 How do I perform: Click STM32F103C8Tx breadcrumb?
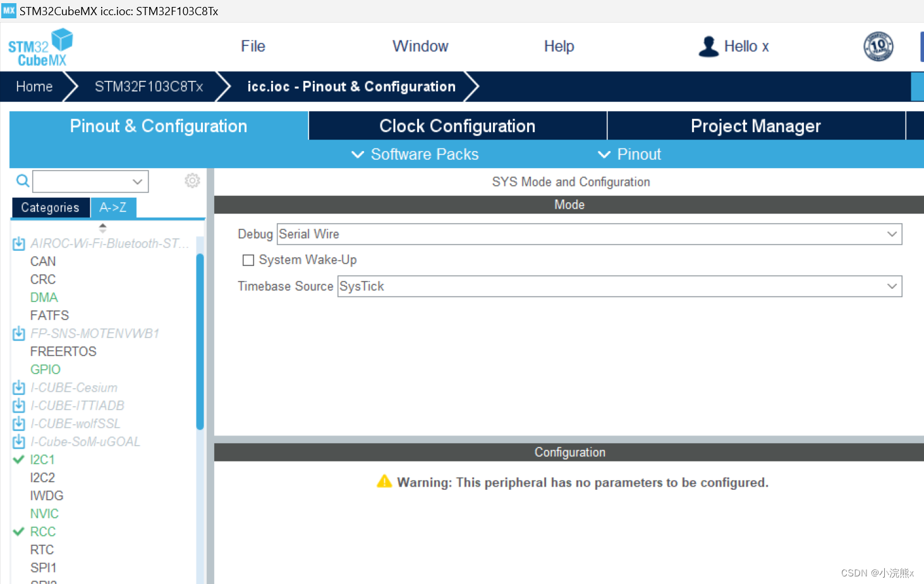[x=149, y=87]
